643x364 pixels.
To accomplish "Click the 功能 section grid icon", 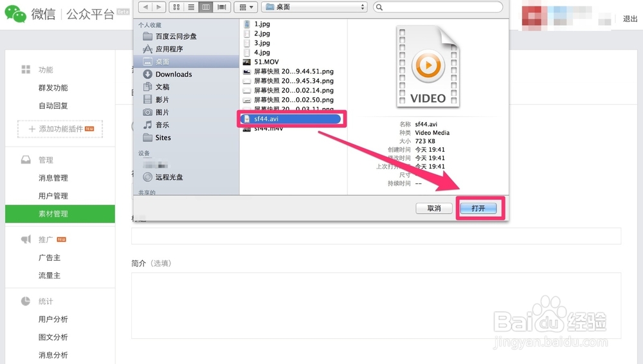I will click(26, 69).
